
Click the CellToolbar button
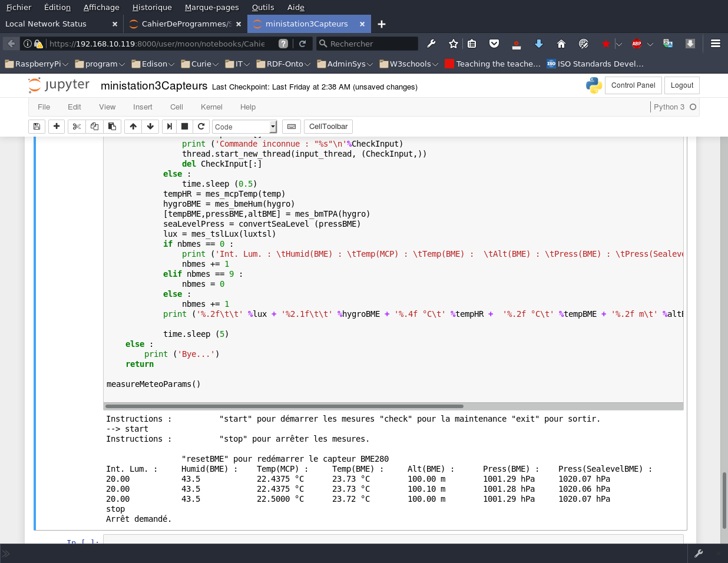tap(328, 127)
